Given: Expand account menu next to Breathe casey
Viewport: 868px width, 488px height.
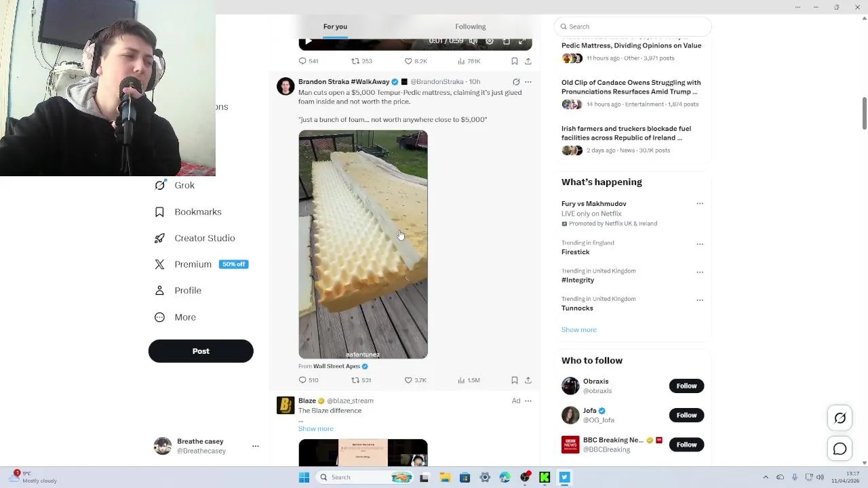Looking at the screenshot, I should [256, 446].
